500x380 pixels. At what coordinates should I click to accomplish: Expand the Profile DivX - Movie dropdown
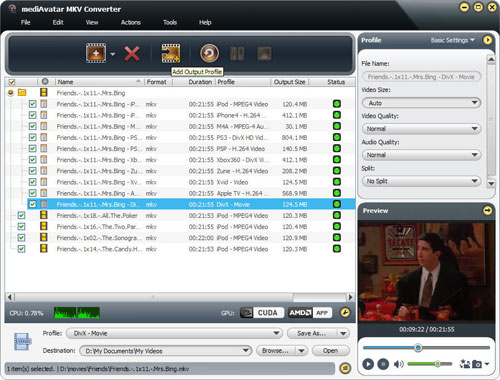[x=174, y=333]
